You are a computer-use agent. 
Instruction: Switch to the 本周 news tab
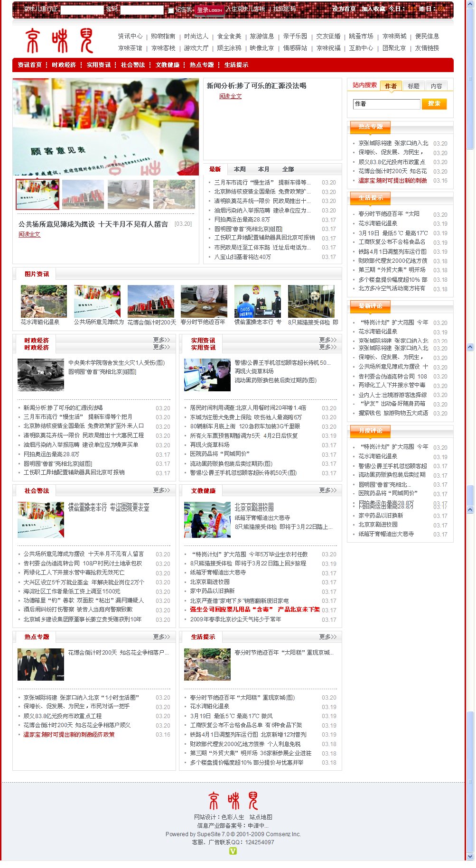(x=240, y=169)
